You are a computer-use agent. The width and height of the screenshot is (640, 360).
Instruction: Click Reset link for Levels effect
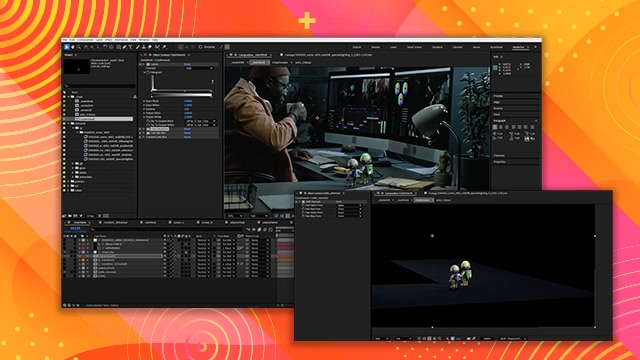pos(188,64)
